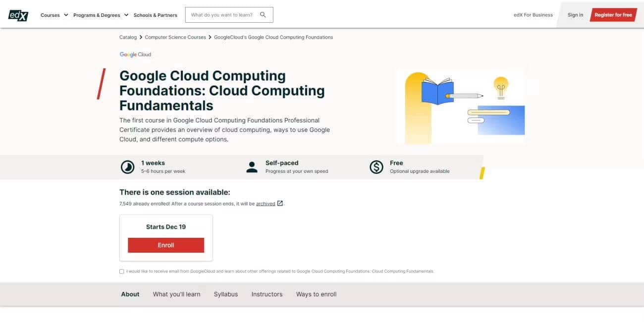The height and width of the screenshot is (322, 644).
Task: Click the self-paced person icon
Action: [x=252, y=167]
